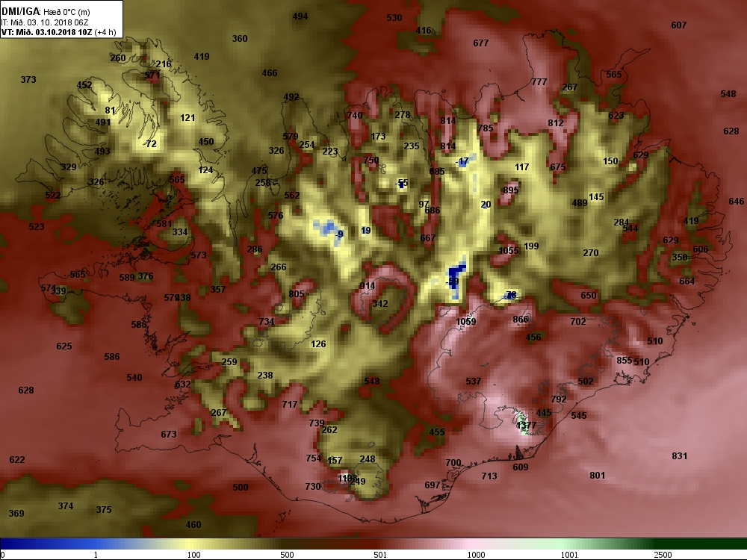Click the map value 812
Screen dimensions: 747x560
click(x=556, y=123)
